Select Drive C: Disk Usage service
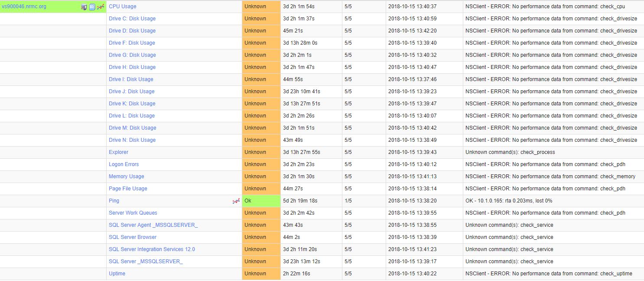Viewport: 644px width, 281px height. click(x=132, y=19)
